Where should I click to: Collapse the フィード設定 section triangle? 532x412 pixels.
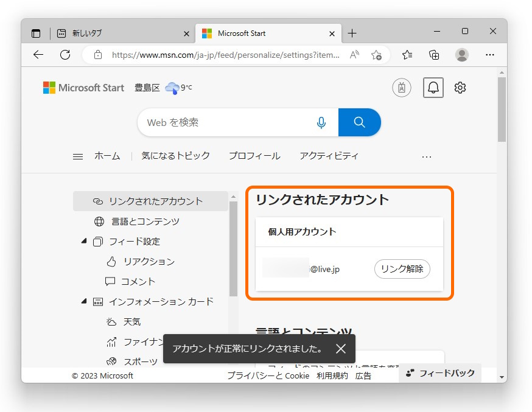click(84, 241)
